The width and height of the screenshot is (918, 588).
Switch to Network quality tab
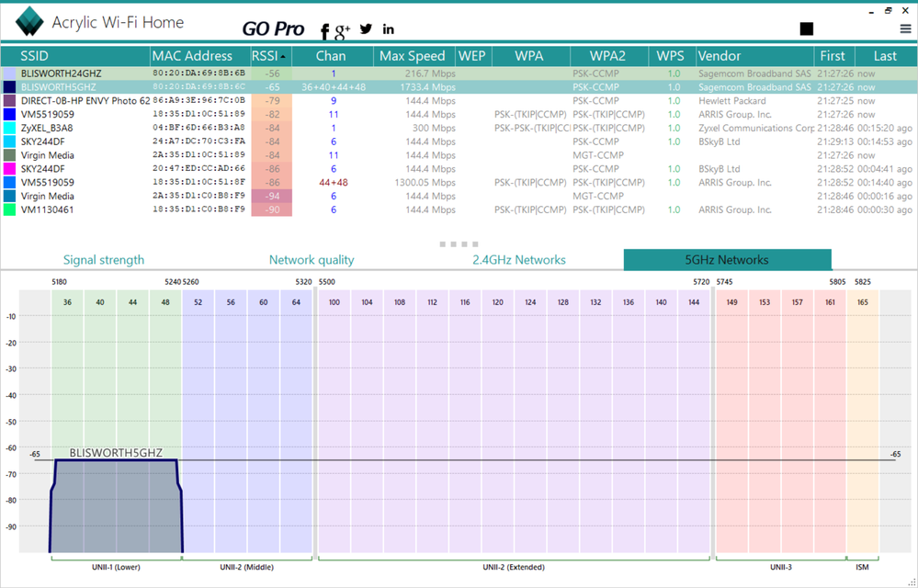click(x=312, y=260)
